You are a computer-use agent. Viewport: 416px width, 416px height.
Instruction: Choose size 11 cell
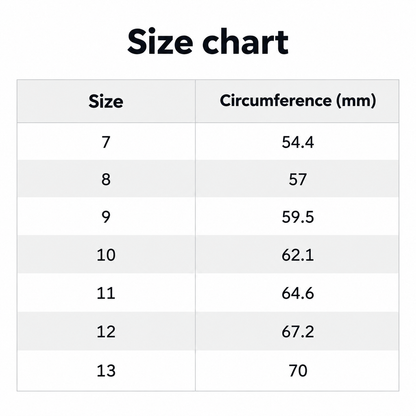(x=106, y=293)
